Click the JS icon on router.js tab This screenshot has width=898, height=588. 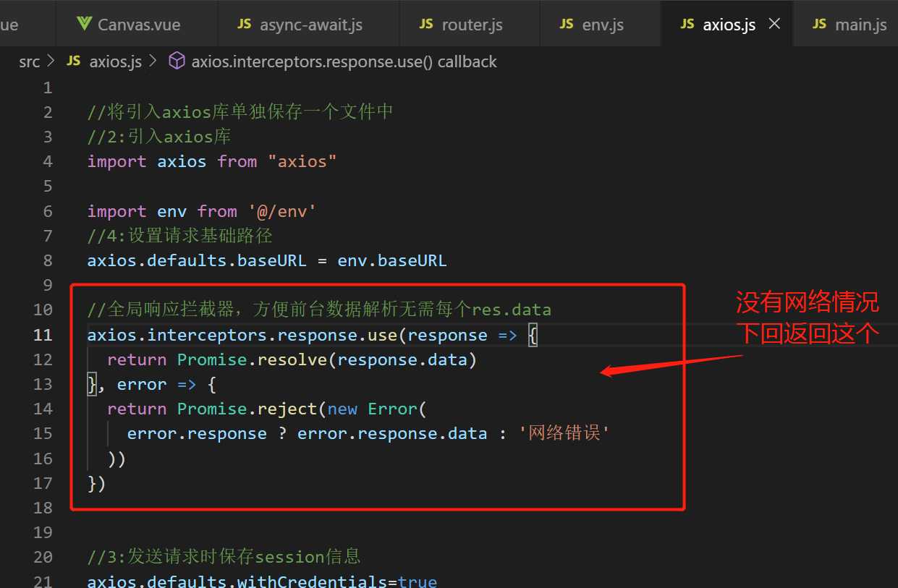(x=426, y=24)
